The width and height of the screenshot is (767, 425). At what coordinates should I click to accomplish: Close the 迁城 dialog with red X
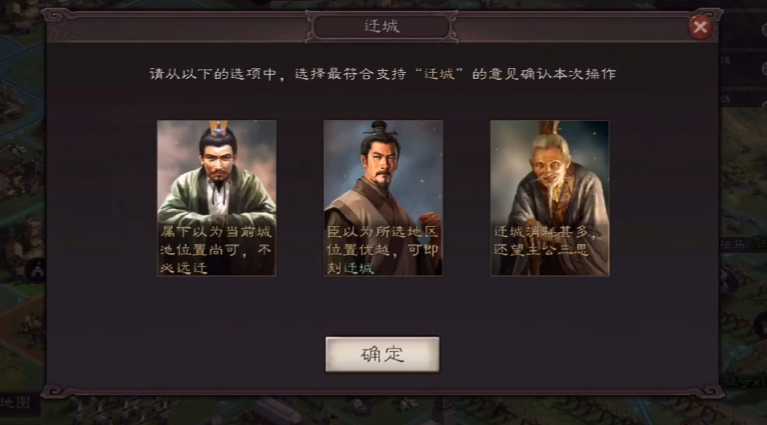click(700, 27)
